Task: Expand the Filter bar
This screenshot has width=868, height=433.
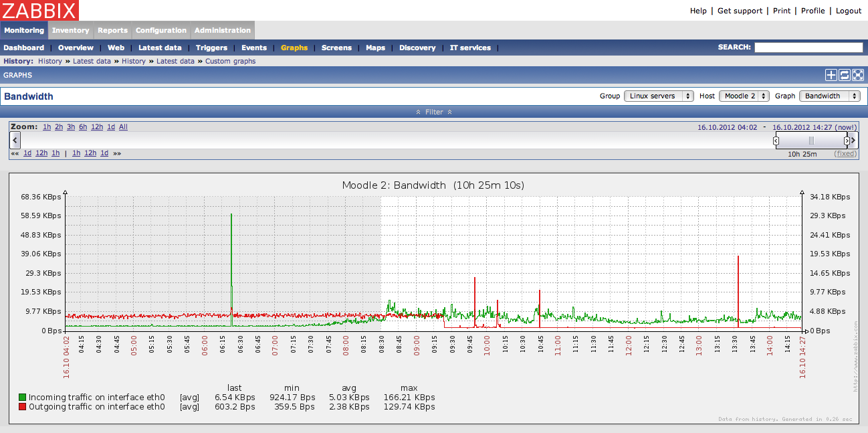Action: [x=434, y=112]
